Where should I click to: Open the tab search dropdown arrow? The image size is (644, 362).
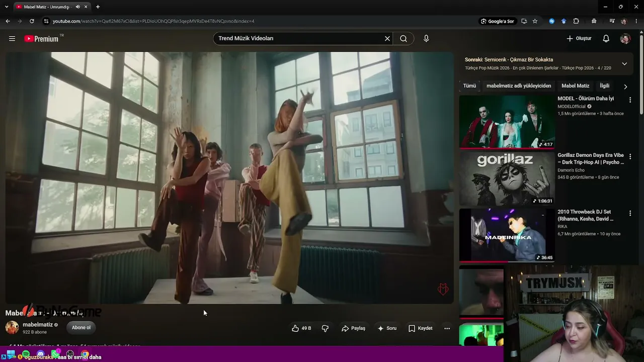coord(7,7)
